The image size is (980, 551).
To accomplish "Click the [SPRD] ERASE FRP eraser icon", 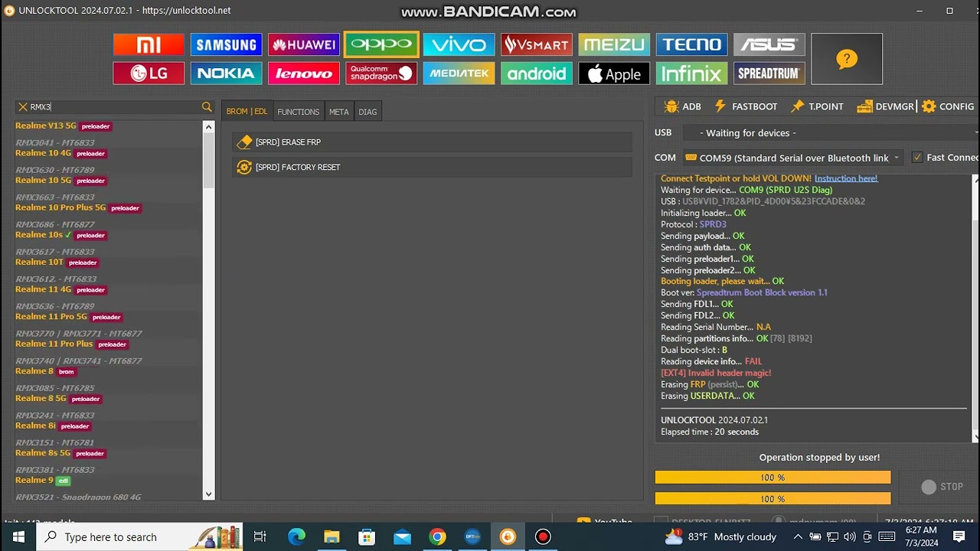I will pyautogui.click(x=244, y=142).
